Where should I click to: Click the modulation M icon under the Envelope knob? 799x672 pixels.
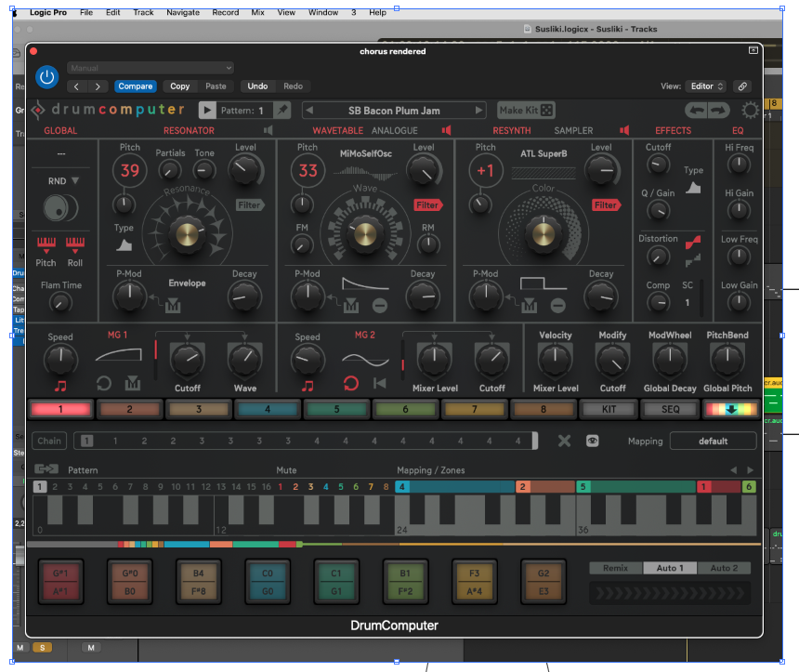pyautogui.click(x=173, y=306)
